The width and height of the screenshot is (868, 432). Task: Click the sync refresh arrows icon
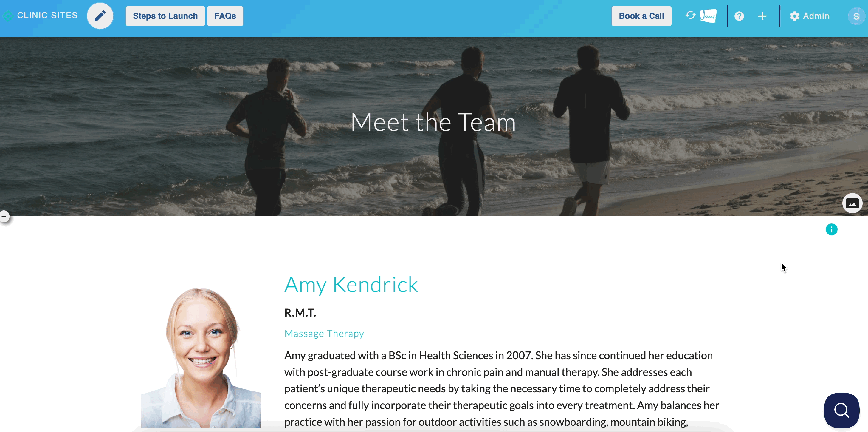point(690,15)
